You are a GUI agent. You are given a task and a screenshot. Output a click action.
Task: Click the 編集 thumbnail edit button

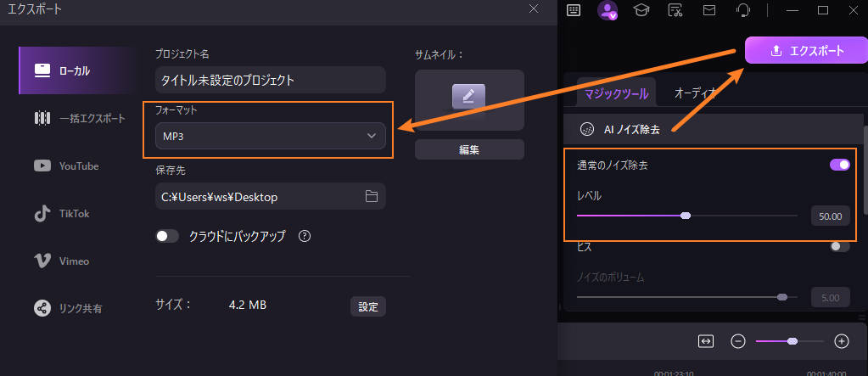[x=469, y=149]
